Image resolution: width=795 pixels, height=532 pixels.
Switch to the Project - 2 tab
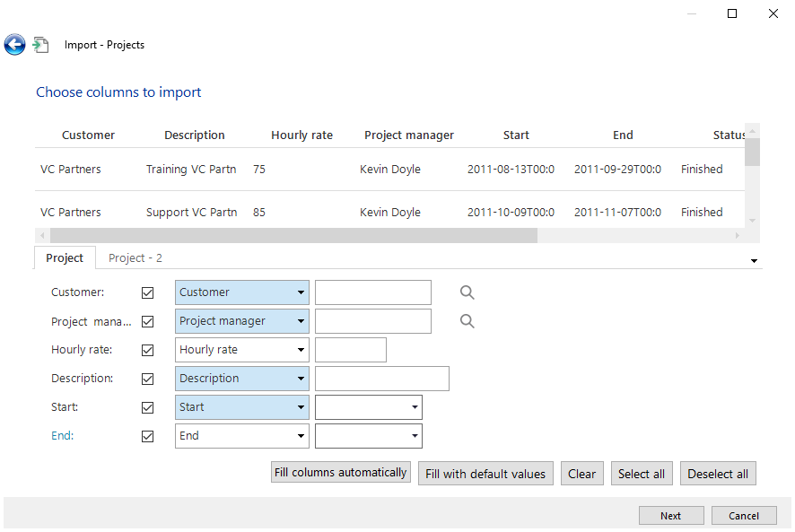click(135, 257)
